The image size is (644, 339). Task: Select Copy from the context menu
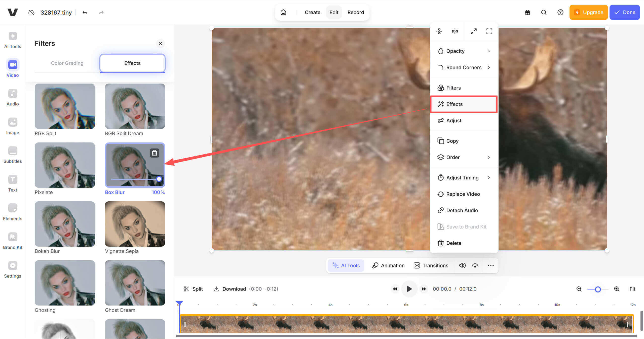(452, 141)
